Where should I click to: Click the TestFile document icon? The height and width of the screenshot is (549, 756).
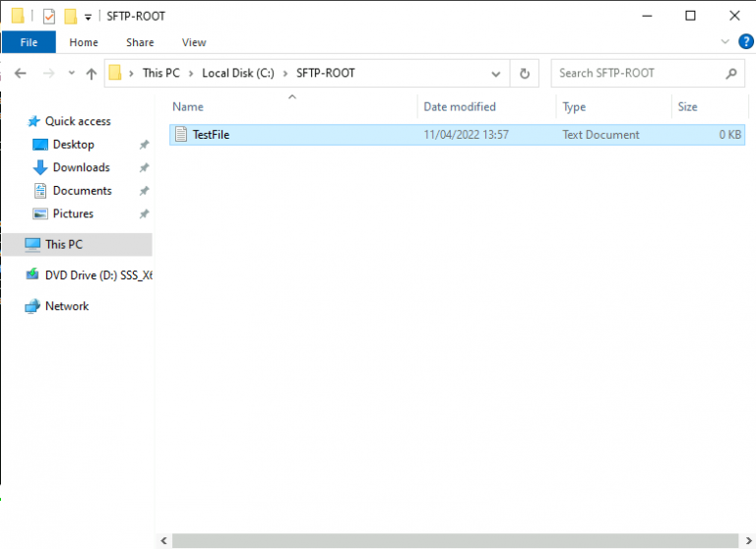click(181, 134)
